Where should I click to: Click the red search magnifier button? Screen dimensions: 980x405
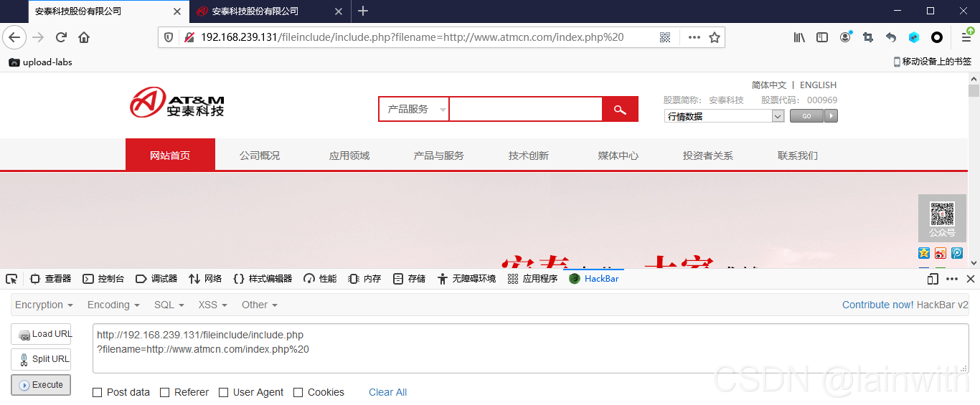pos(620,109)
